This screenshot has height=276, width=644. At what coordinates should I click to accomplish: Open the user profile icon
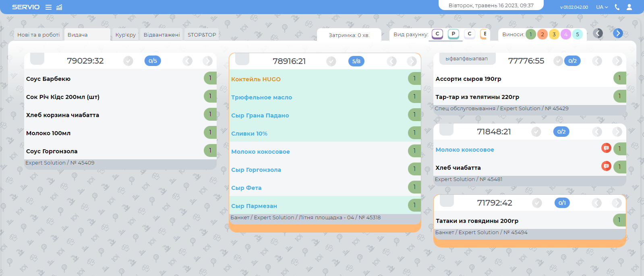[x=629, y=7]
